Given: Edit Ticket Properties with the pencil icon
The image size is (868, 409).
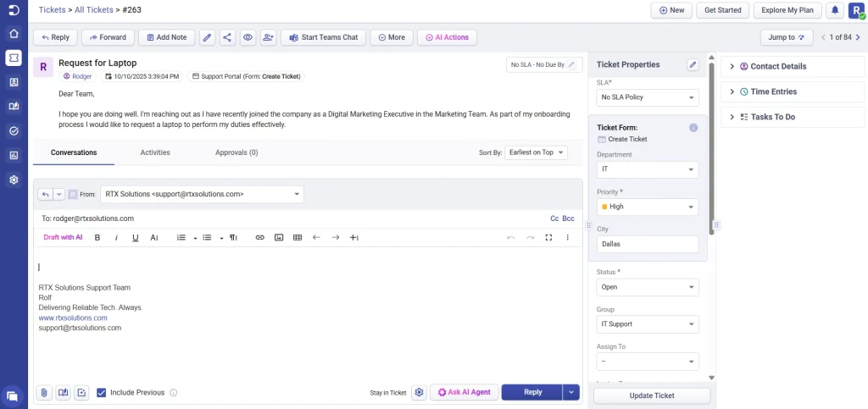Looking at the screenshot, I should click(x=693, y=64).
